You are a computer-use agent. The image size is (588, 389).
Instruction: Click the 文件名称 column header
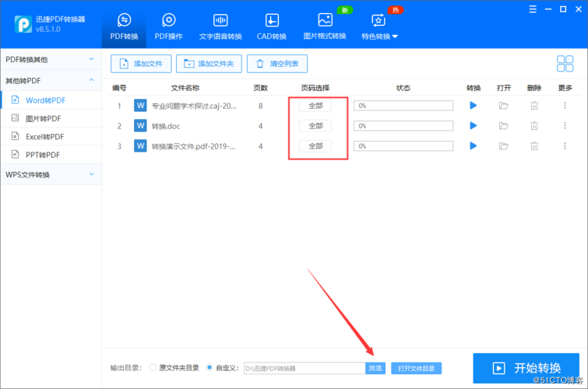click(185, 88)
